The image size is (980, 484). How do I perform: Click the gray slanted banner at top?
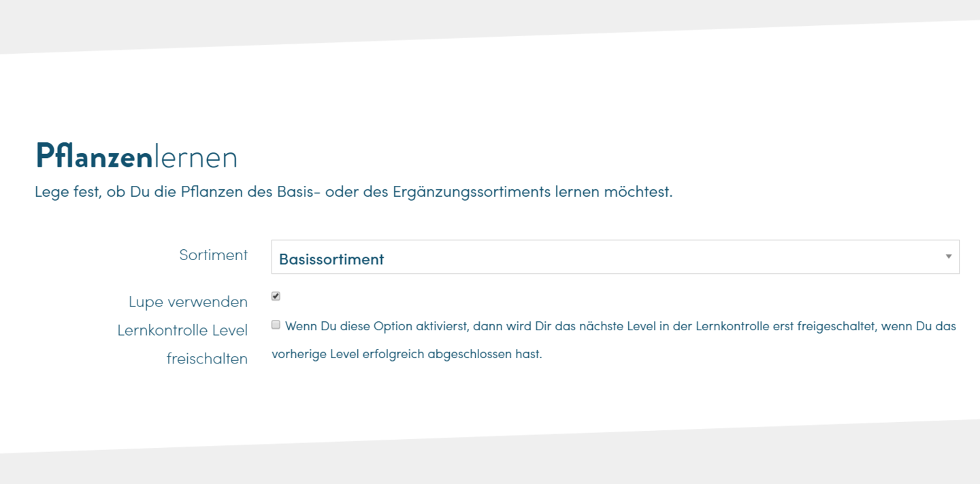490,20
